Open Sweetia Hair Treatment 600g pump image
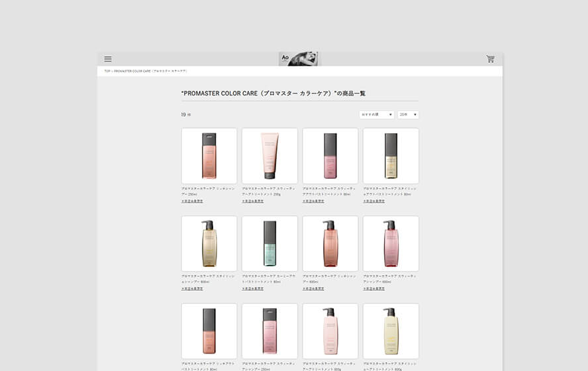Image resolution: width=588 pixels, height=371 pixels. point(330,331)
